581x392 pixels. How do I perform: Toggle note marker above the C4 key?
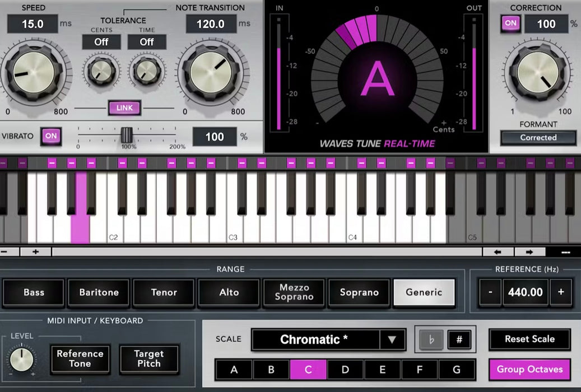(x=361, y=163)
